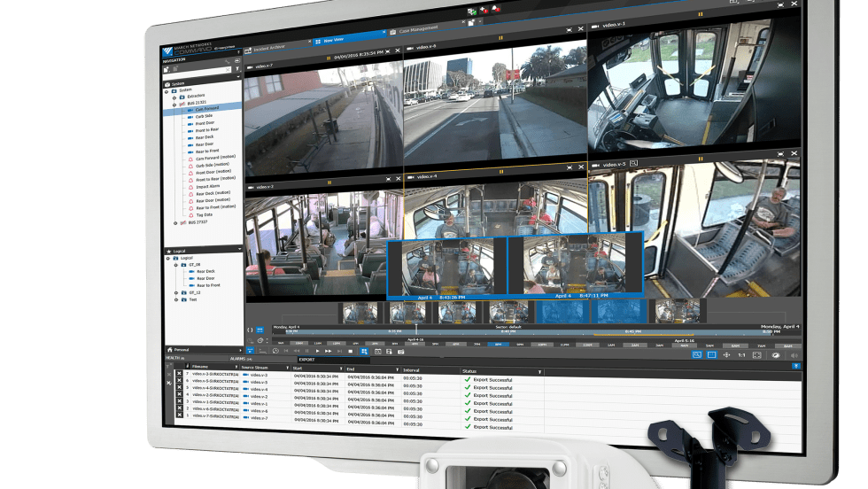Expand the BUS 27327 tree node
This screenshot has width=868, height=489.
pyautogui.click(x=176, y=223)
